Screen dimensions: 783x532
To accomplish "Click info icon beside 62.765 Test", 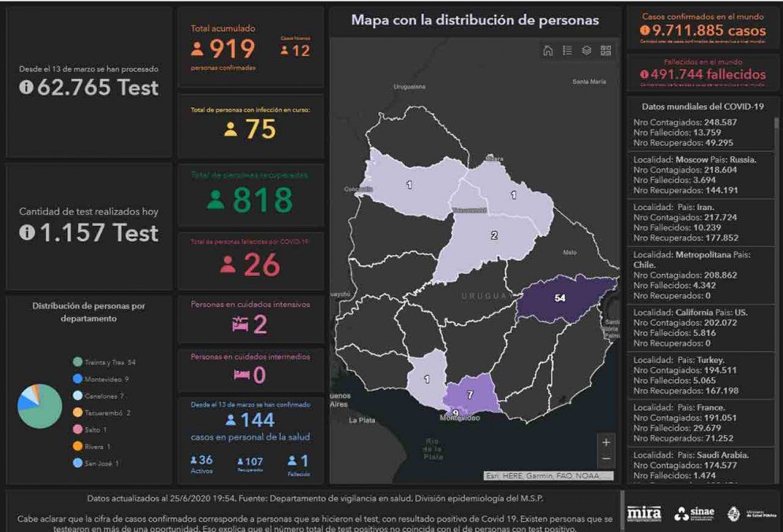I will point(26,88).
